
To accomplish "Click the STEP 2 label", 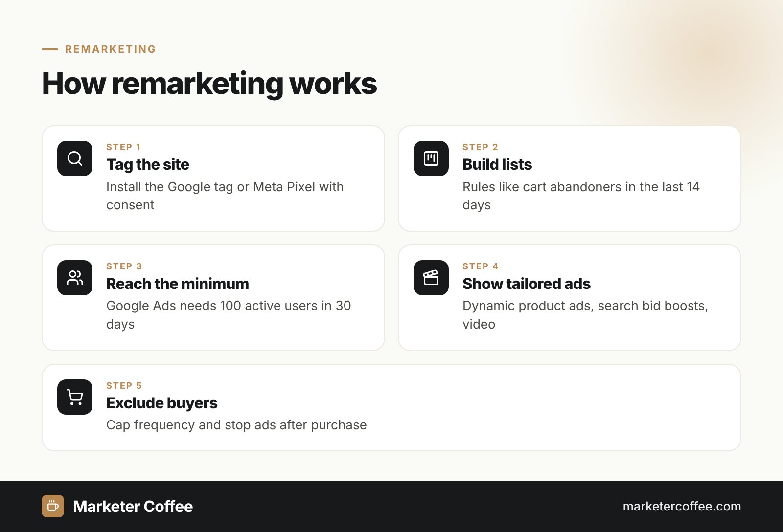I will [x=480, y=147].
